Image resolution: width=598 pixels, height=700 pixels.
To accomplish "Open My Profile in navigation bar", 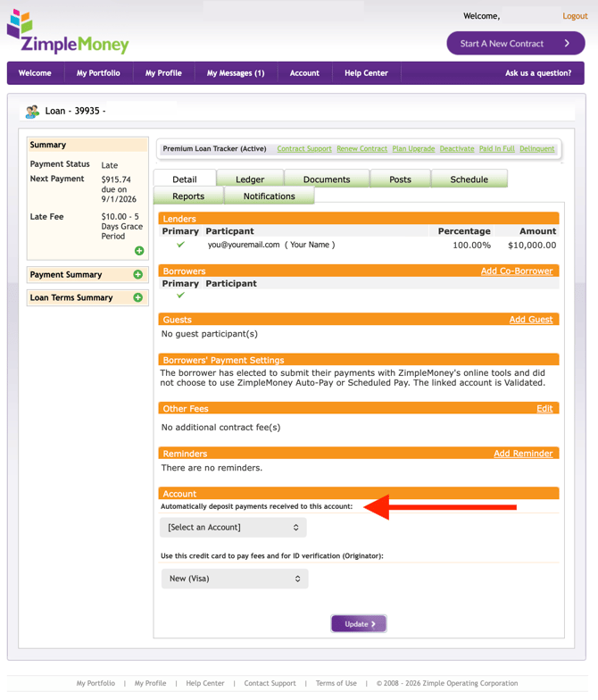I will coord(163,73).
